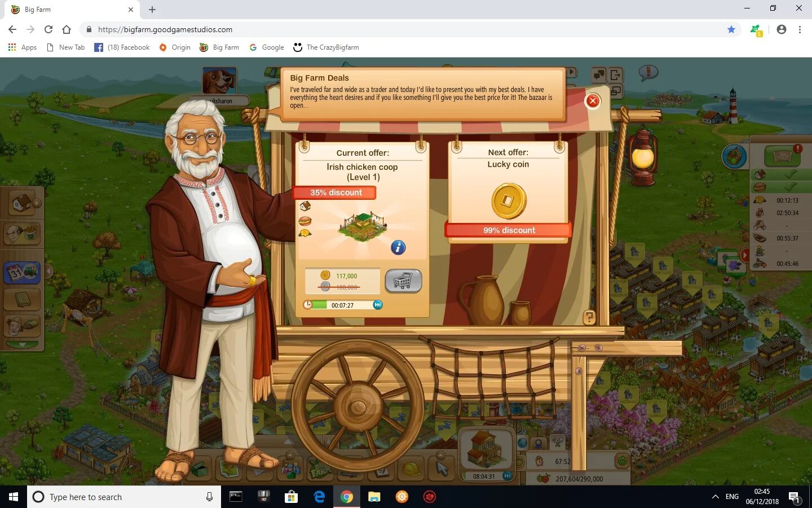This screenshot has width=812, height=508.
Task: Open a new browser tab
Action: pos(152,10)
